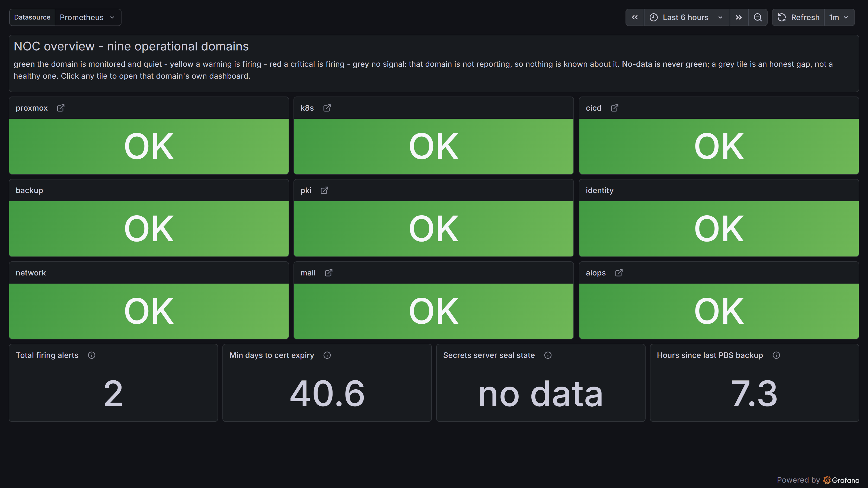
Task: Shift time range forward
Action: [x=739, y=18]
